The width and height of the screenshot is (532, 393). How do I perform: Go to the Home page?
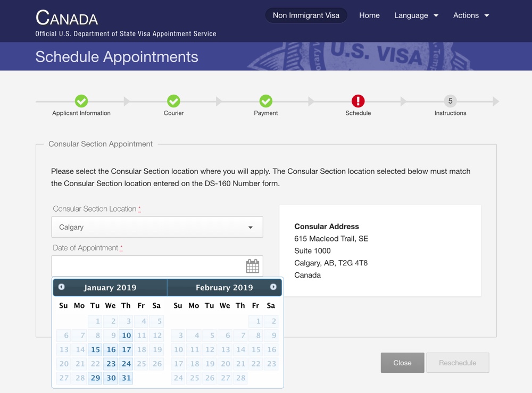369,15
